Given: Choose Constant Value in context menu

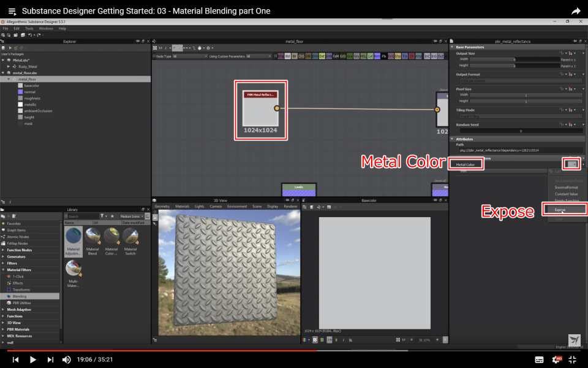Looking at the screenshot, I should [x=566, y=194].
